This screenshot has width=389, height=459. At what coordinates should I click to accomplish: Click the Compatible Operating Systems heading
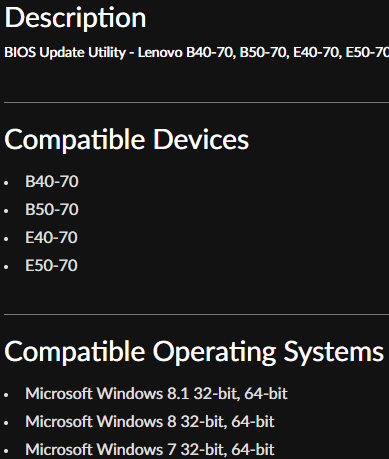(x=194, y=352)
